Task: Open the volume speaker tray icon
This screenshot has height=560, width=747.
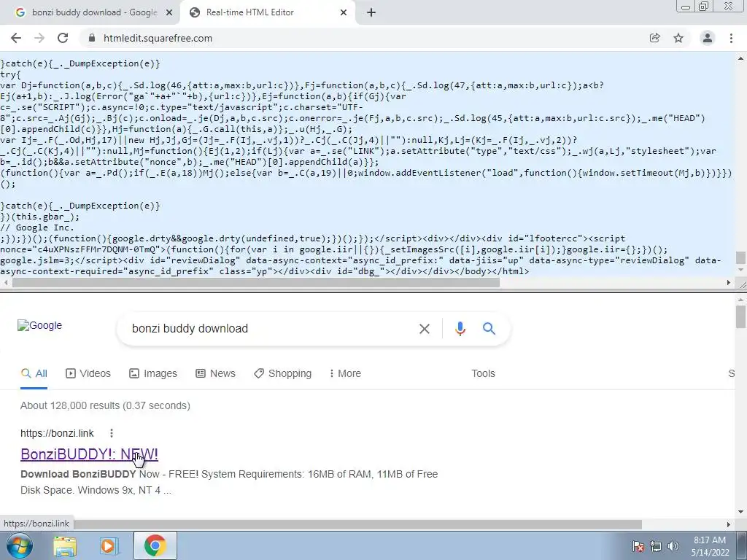Action: 673,545
